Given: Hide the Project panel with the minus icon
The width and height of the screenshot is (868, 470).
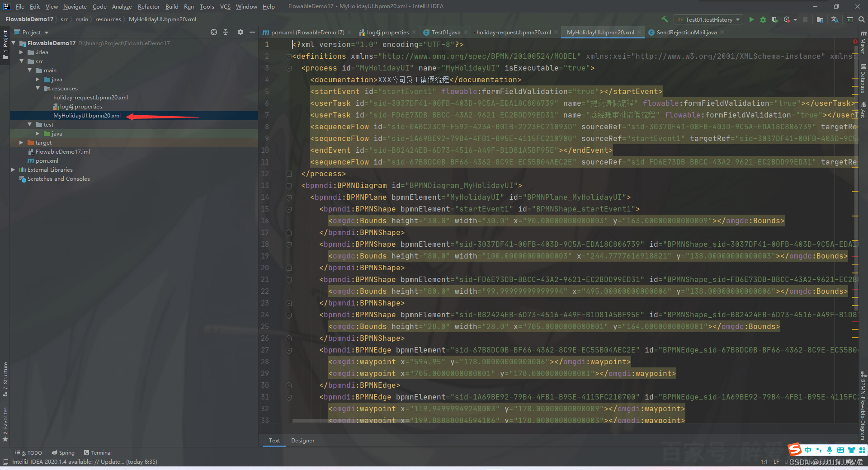Looking at the screenshot, I should click(x=252, y=32).
